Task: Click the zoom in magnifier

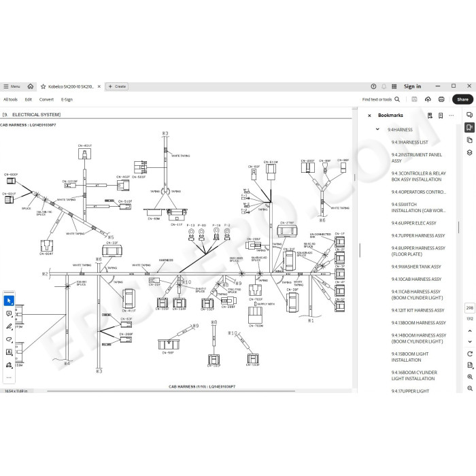Action: tap(470, 377)
